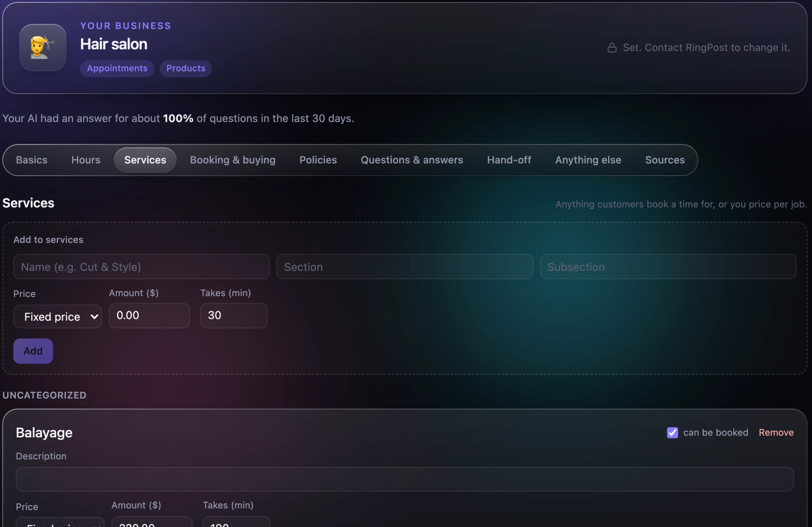Click the Products tag
The image size is (812, 527).
pos(186,69)
